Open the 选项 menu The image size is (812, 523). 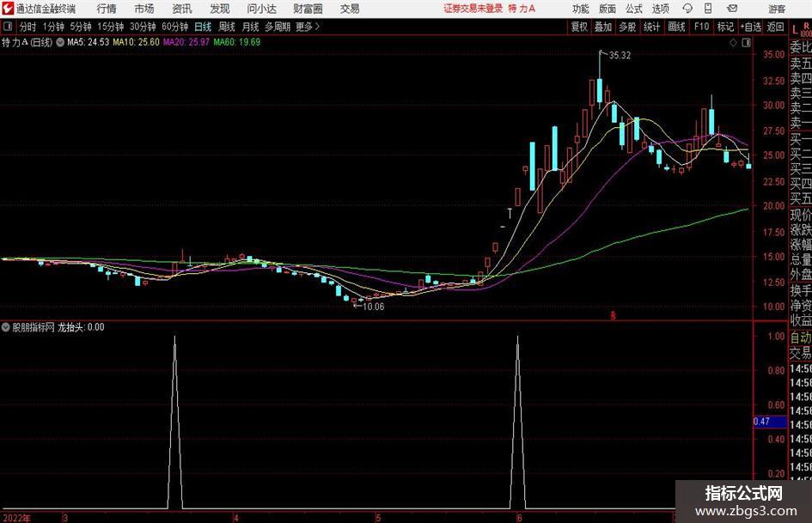click(660, 9)
